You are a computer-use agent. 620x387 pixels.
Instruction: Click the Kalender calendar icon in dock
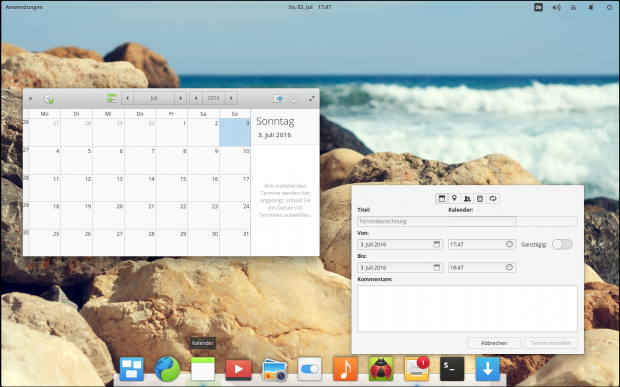pyautogui.click(x=203, y=369)
